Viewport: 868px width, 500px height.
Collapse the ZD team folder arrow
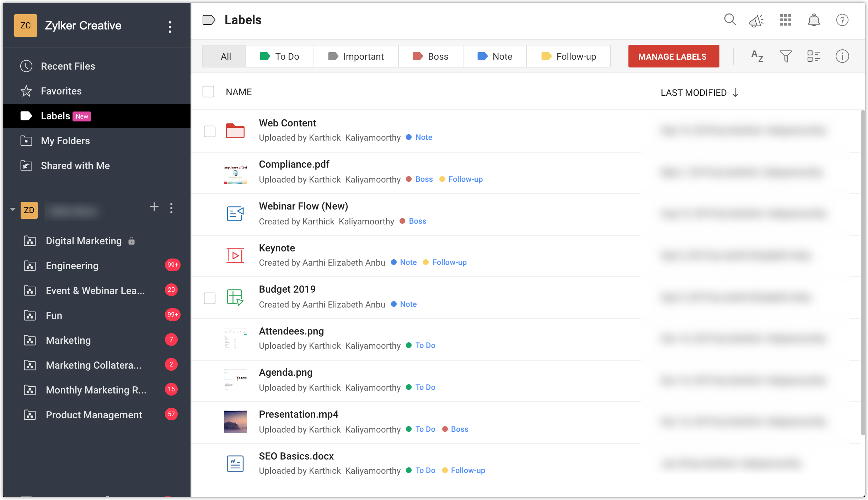13,209
